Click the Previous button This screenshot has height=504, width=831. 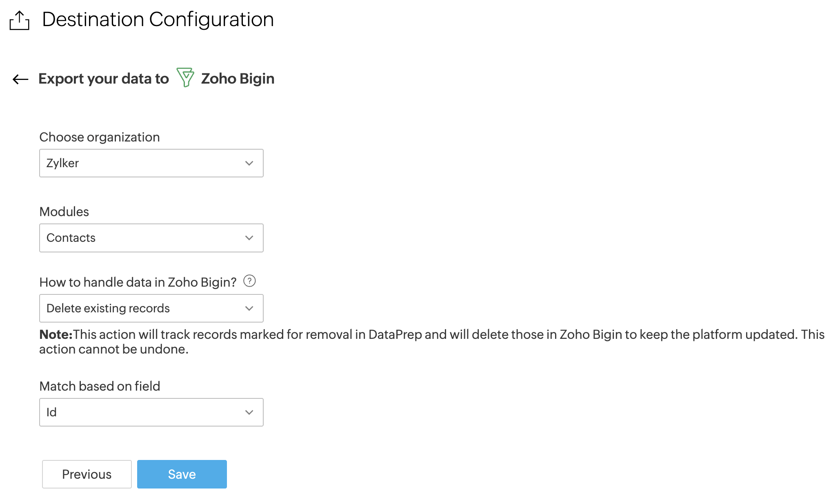coord(87,474)
